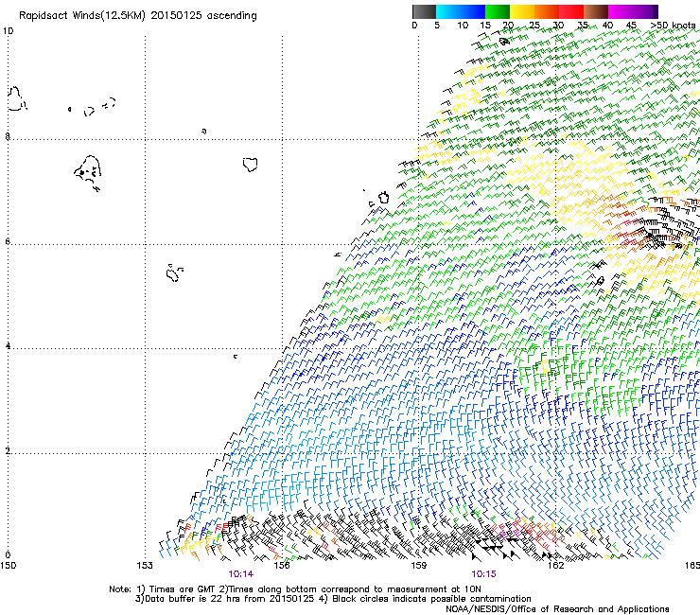Screen dimensions: 700x615
Task: Click the legend label 40
Action: [607, 26]
